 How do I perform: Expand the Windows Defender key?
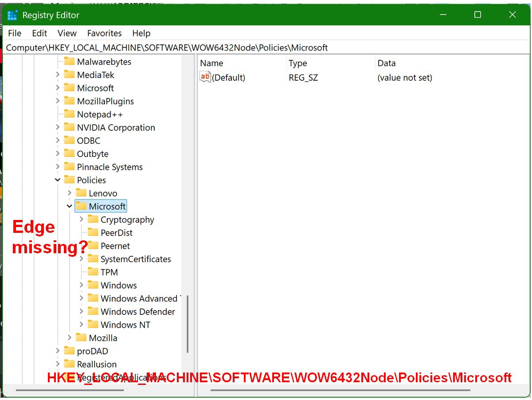pyautogui.click(x=82, y=312)
